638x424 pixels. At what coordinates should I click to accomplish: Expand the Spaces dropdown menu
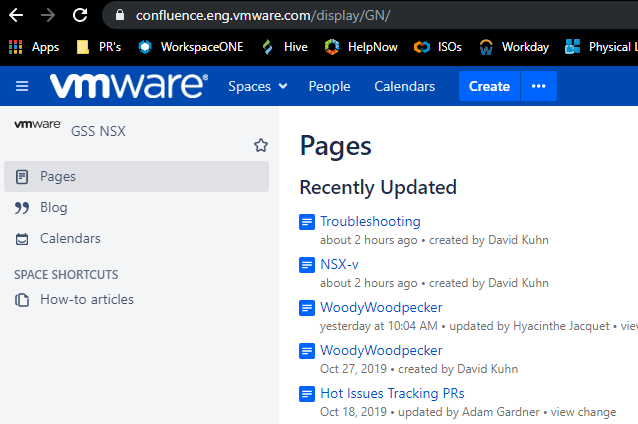tap(258, 86)
